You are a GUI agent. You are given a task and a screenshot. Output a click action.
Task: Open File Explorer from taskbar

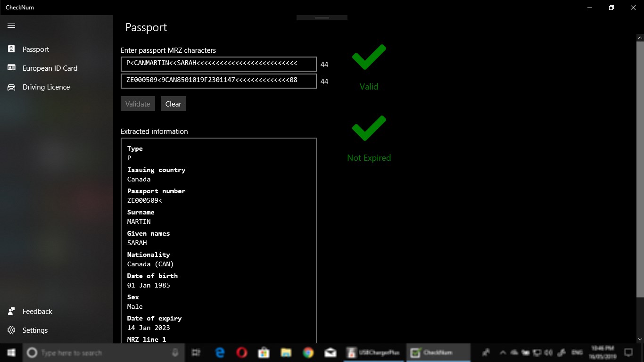[286, 353]
